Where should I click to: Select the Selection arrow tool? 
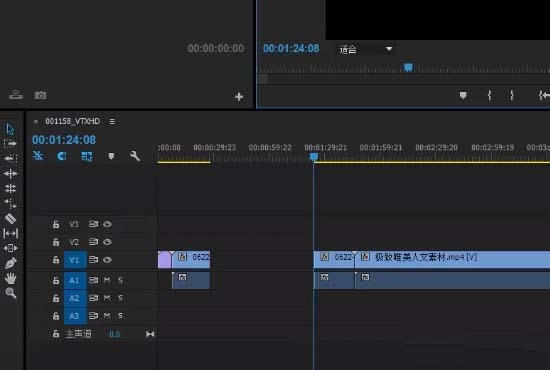coord(10,129)
